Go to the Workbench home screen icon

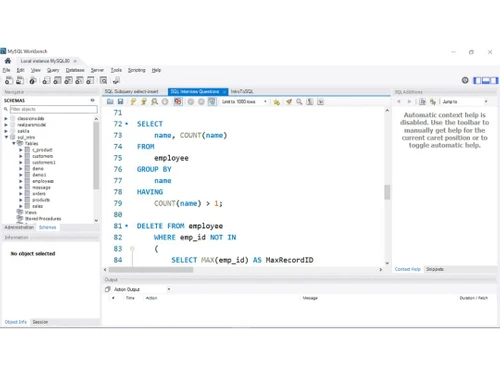pos(8,61)
